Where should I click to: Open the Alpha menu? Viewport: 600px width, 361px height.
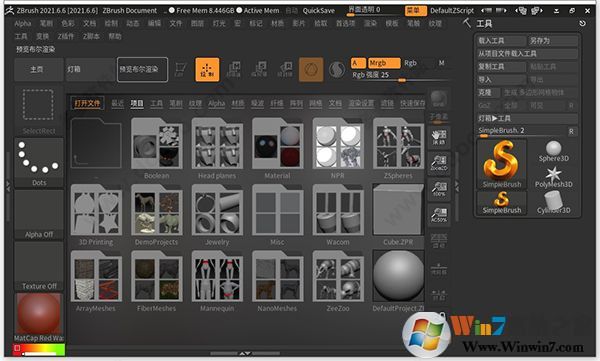(23, 24)
